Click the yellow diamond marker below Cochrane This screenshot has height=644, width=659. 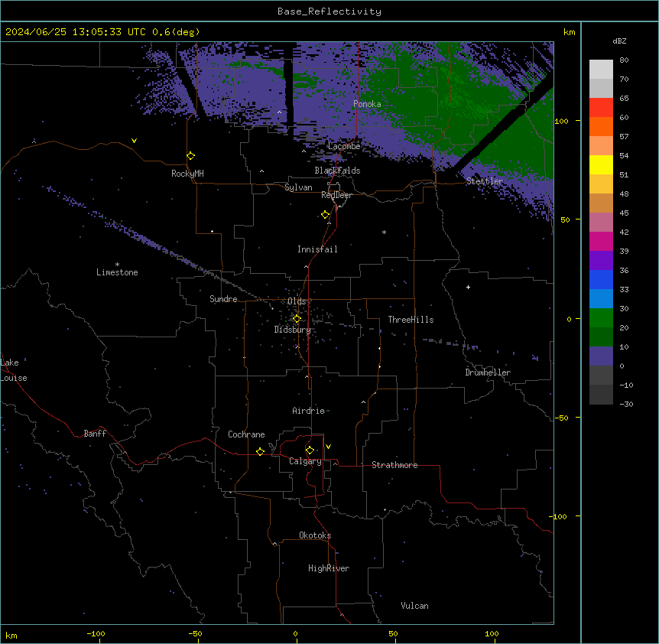(260, 451)
